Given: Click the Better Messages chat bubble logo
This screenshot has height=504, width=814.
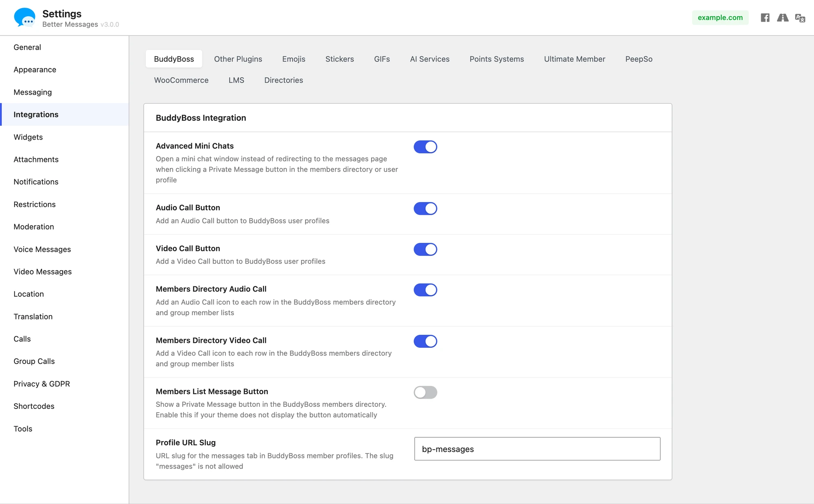Looking at the screenshot, I should [x=24, y=17].
